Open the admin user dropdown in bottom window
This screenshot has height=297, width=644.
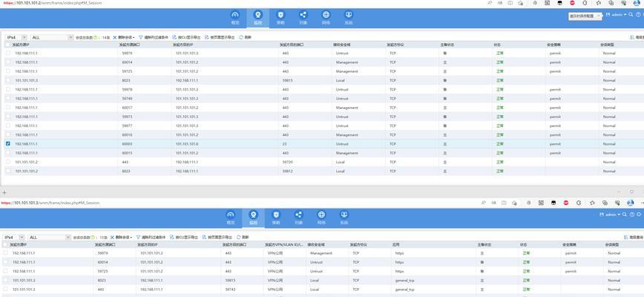point(611,215)
